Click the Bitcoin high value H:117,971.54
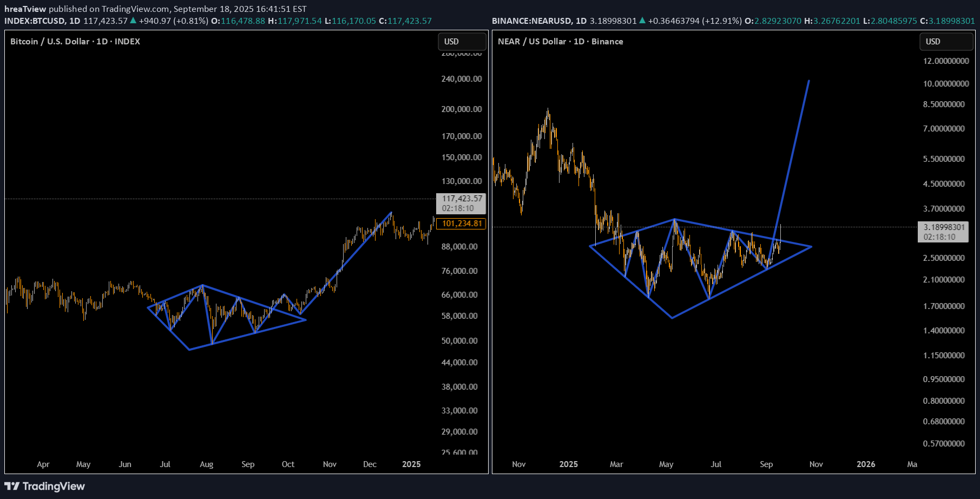Screen dimensions: 980x499 click(295, 21)
